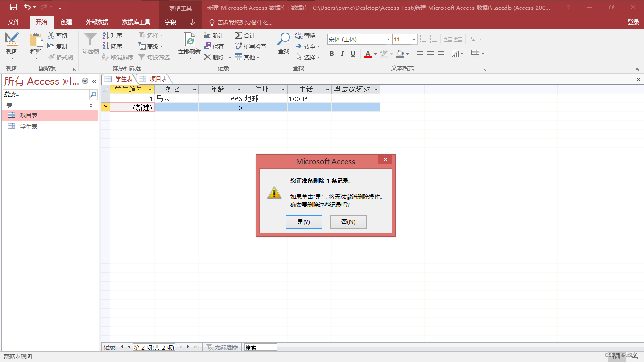Click the 复制 copy button
This screenshot has height=362, width=644.
coord(58,46)
